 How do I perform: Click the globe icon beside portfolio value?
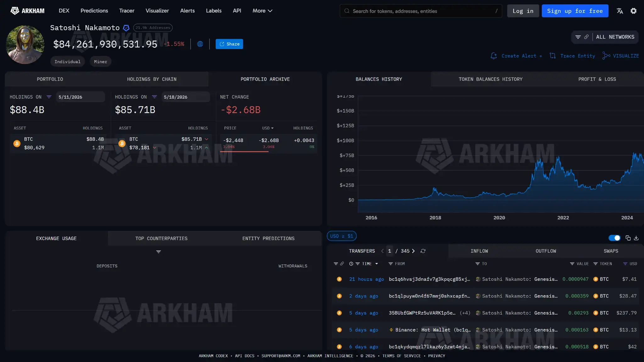point(200,44)
